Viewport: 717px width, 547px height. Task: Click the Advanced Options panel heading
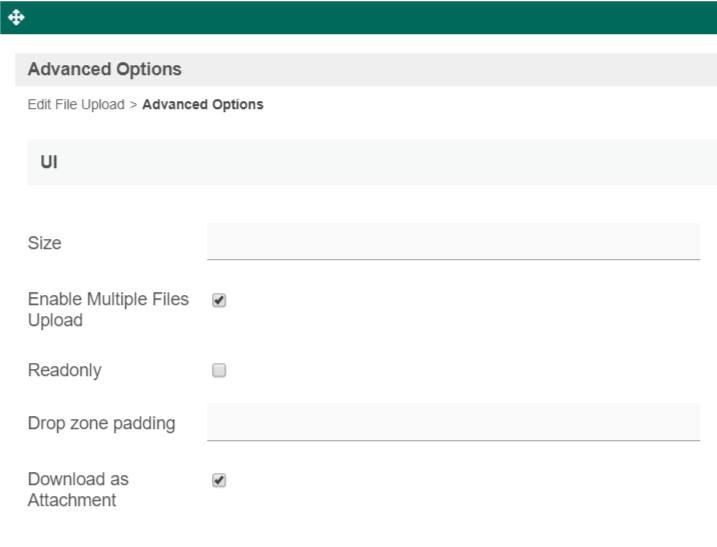tap(105, 69)
